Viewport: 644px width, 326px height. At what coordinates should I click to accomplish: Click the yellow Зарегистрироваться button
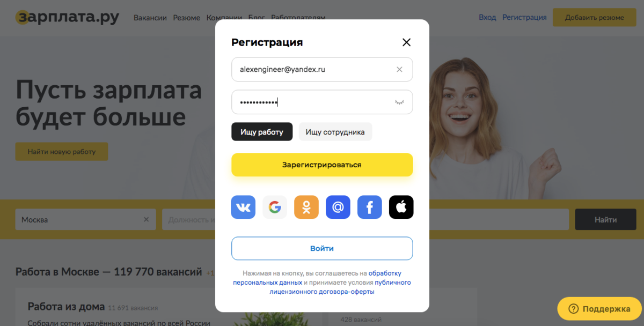pyautogui.click(x=322, y=165)
